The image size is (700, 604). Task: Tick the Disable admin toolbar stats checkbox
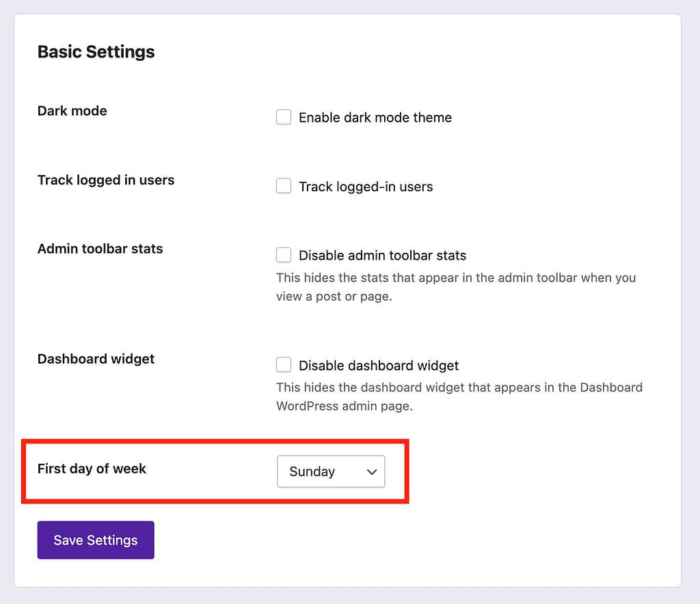click(283, 255)
